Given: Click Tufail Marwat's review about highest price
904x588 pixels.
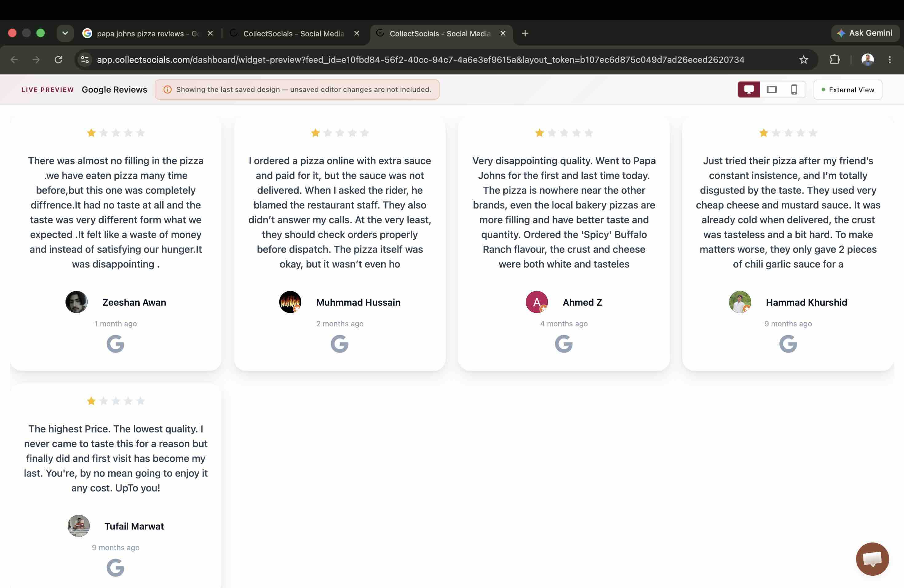Looking at the screenshot, I should click(116, 458).
